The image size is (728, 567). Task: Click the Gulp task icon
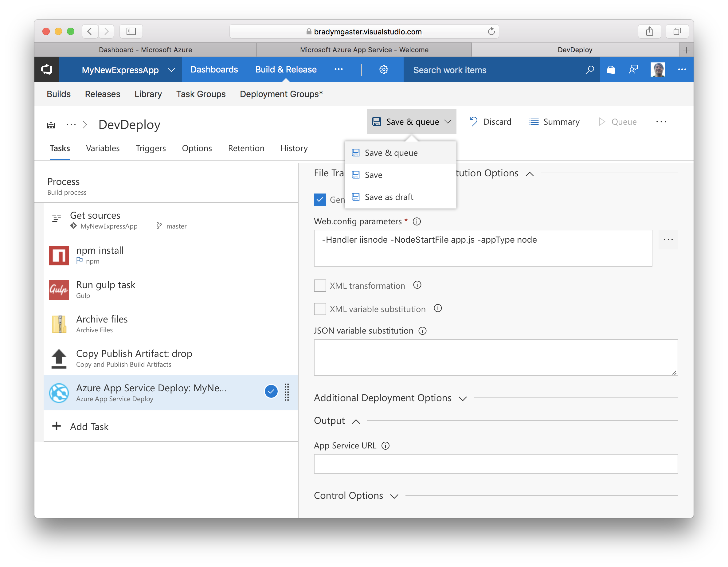coord(59,290)
